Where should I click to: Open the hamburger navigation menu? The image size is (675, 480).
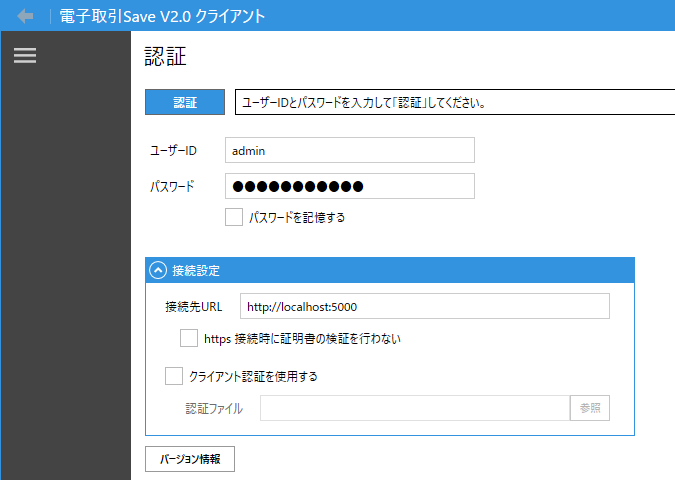(x=25, y=57)
